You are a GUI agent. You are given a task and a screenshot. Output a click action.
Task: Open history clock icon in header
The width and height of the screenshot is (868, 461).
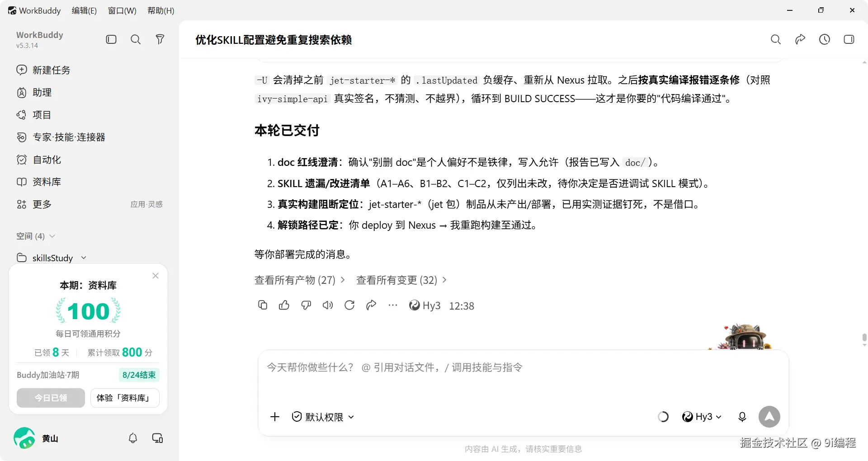[825, 39]
